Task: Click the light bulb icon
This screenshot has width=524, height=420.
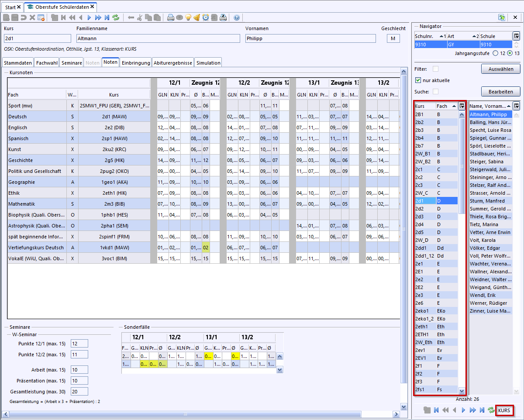Action: click(188, 17)
